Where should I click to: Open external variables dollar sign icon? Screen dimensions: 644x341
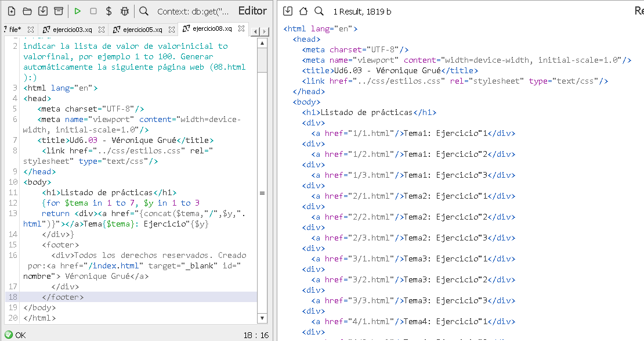pyautogui.click(x=108, y=11)
